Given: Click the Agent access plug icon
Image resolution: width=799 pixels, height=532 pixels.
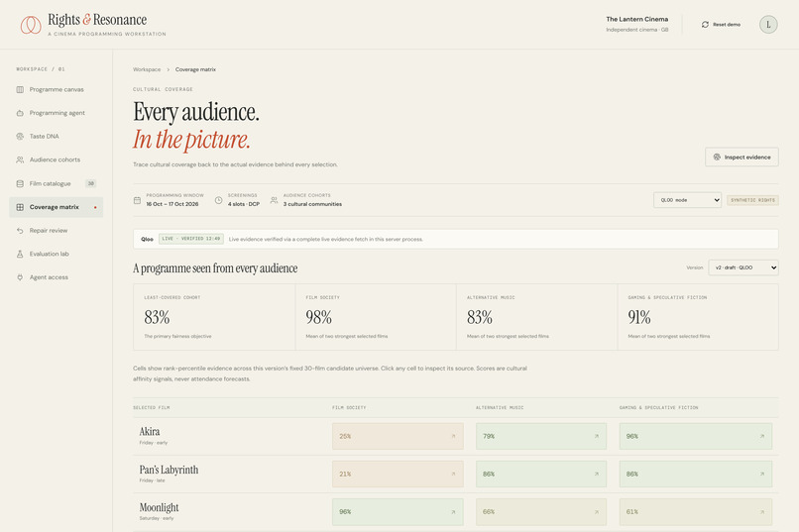Looking at the screenshot, I should click(x=20, y=277).
